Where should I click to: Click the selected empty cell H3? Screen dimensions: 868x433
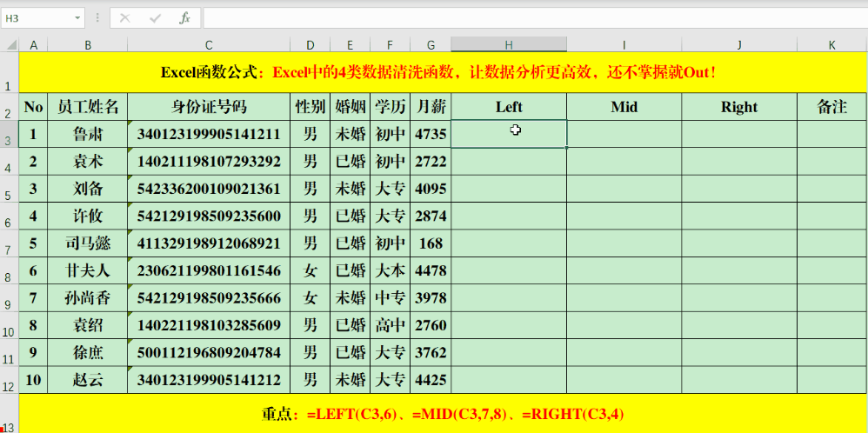(509, 134)
